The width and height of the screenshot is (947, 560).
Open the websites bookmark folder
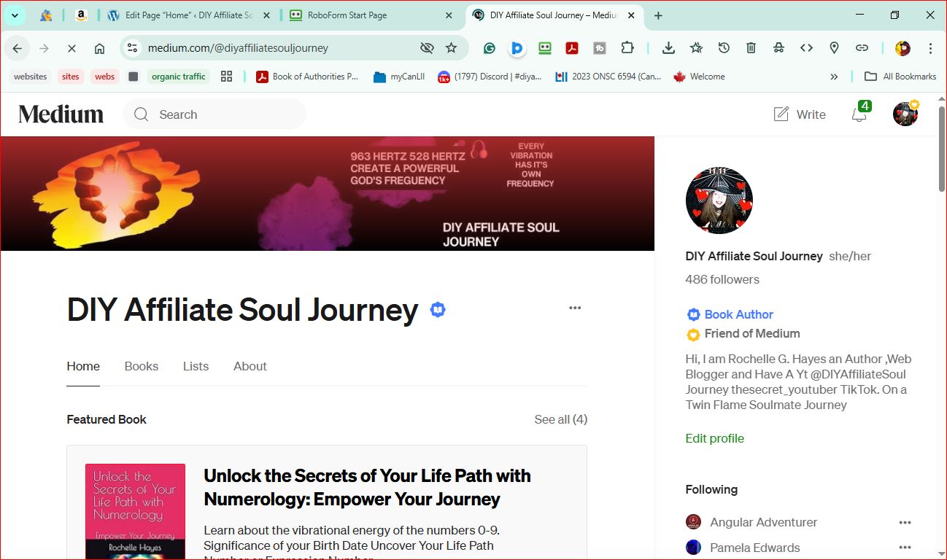point(30,77)
